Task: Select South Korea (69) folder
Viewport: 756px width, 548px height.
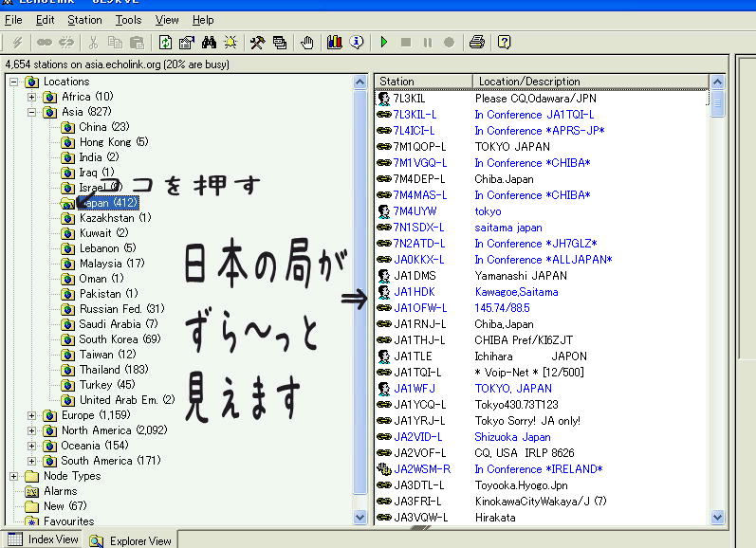Action: (x=120, y=339)
